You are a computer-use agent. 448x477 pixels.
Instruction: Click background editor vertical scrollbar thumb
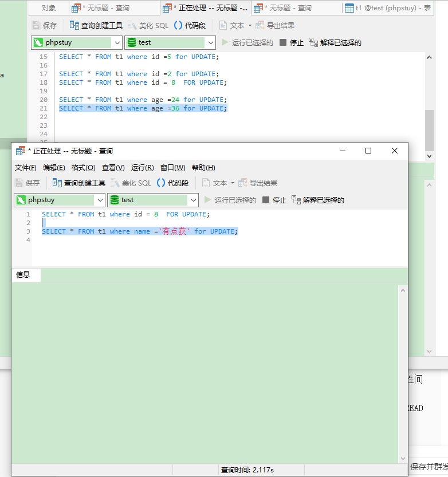coord(429,130)
